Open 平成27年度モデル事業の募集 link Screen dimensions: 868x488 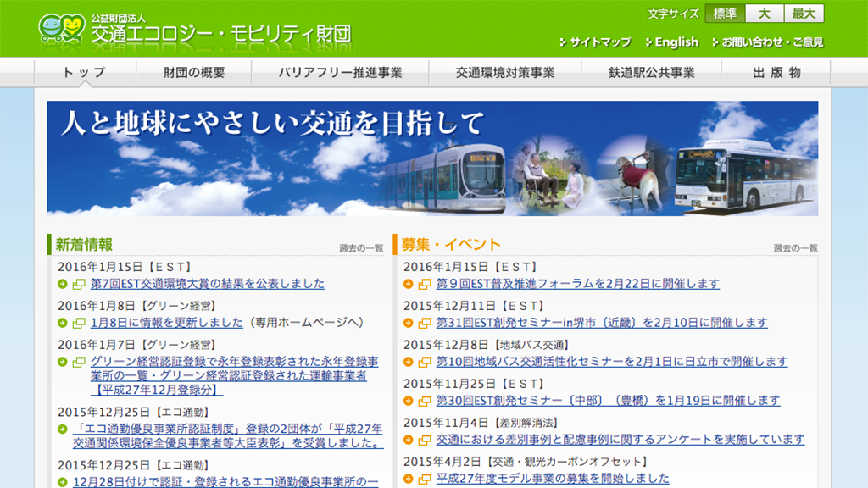pyautogui.click(x=553, y=479)
